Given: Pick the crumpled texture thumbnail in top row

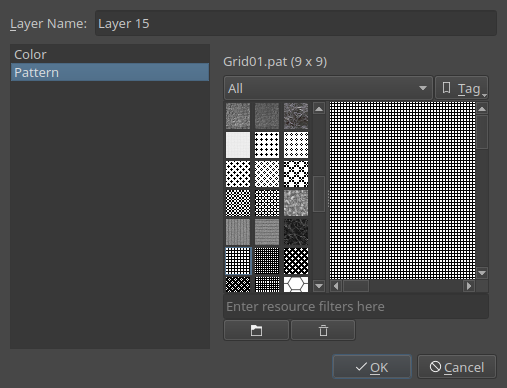Looking at the screenshot, I should click(296, 116).
